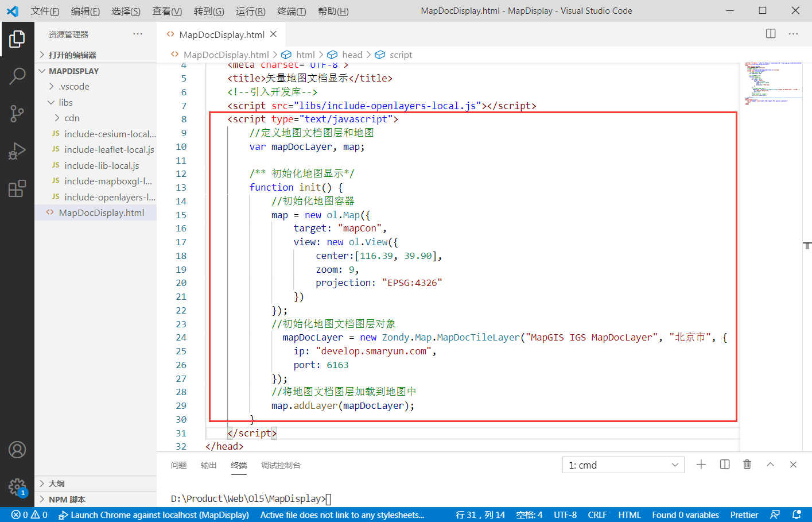Open notifications bell in status bar
The height and width of the screenshot is (522, 812).
(x=797, y=515)
